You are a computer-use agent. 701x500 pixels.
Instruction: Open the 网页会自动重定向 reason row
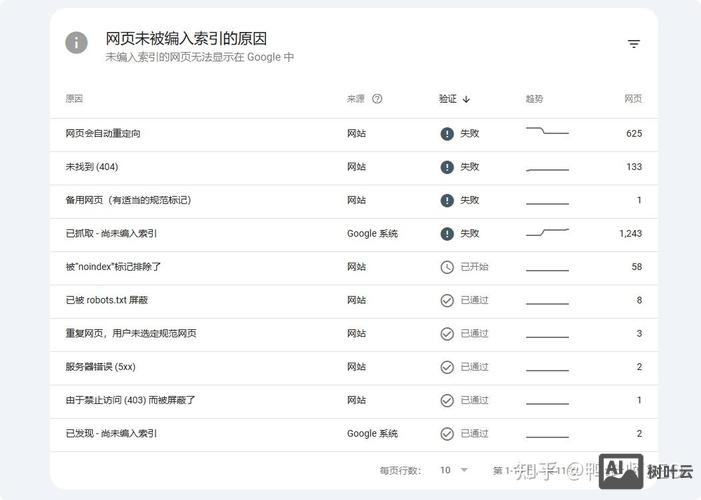tap(354, 135)
